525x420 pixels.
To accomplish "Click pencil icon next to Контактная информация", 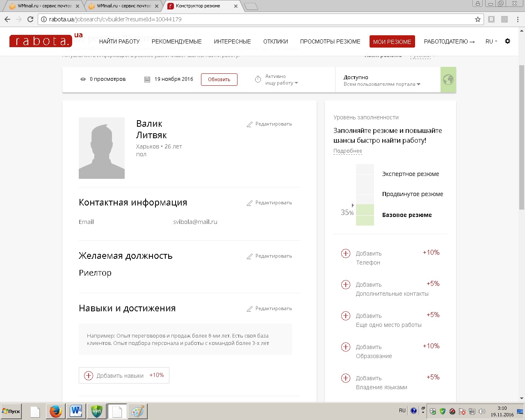I will pyautogui.click(x=249, y=203).
